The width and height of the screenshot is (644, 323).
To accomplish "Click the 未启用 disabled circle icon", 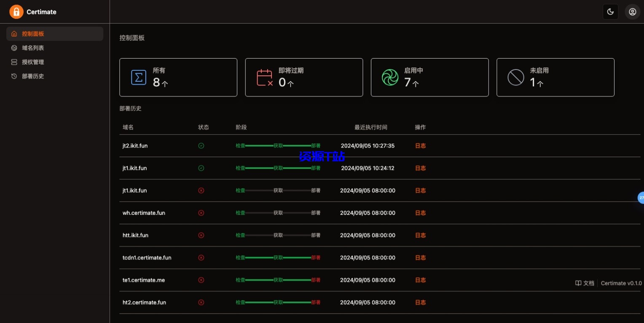I will click(x=515, y=77).
